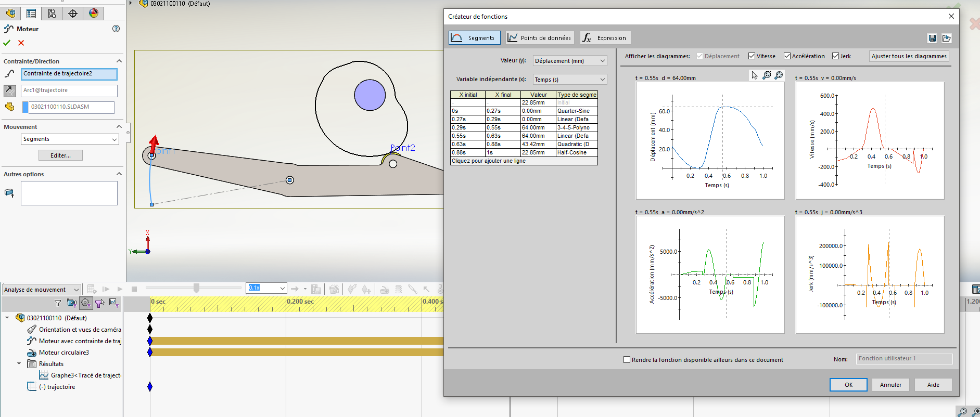Screen dimensions: 980x417
Task: Select the Contrainte de trajectoire2 field
Action: coord(69,74)
